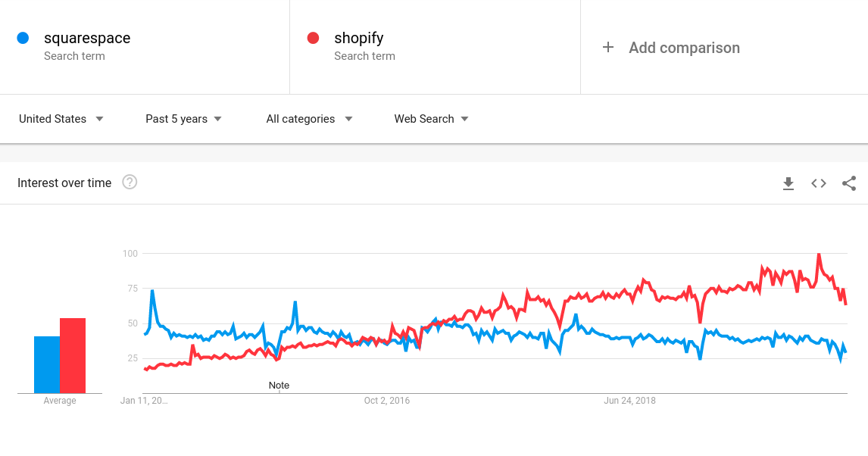The width and height of the screenshot is (868, 456).
Task: Open the embed code icon
Action: (x=819, y=183)
